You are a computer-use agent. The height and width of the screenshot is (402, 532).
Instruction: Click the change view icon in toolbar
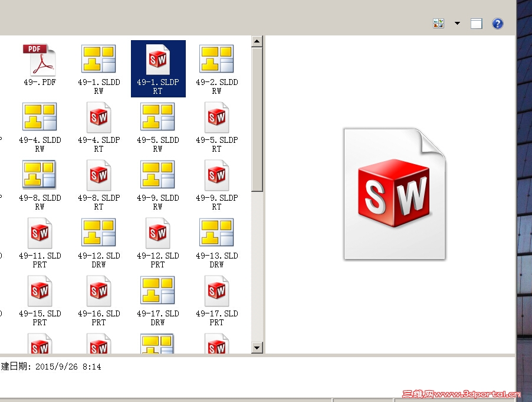[438, 24]
